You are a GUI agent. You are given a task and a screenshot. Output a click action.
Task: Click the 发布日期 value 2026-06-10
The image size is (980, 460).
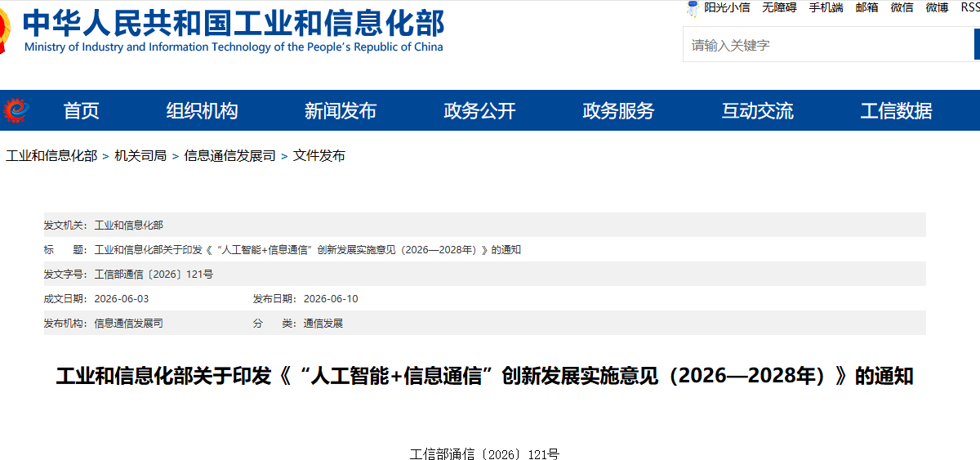tap(331, 298)
